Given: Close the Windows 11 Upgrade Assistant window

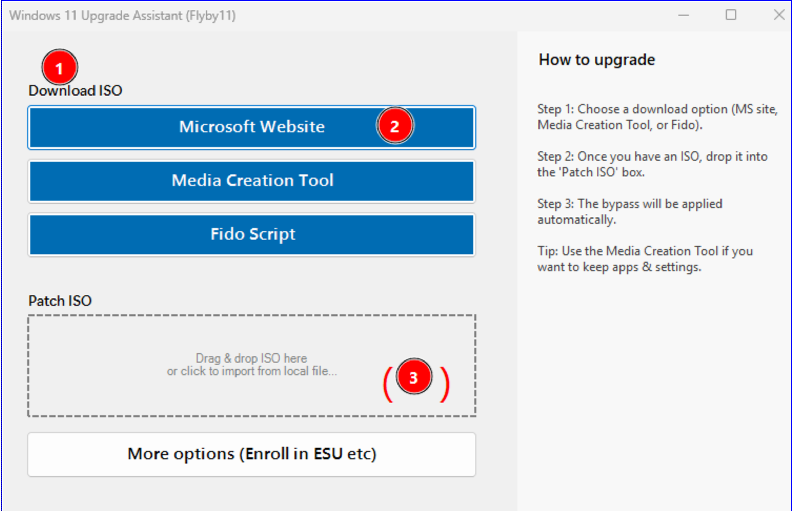Looking at the screenshot, I should pyautogui.click(x=779, y=15).
